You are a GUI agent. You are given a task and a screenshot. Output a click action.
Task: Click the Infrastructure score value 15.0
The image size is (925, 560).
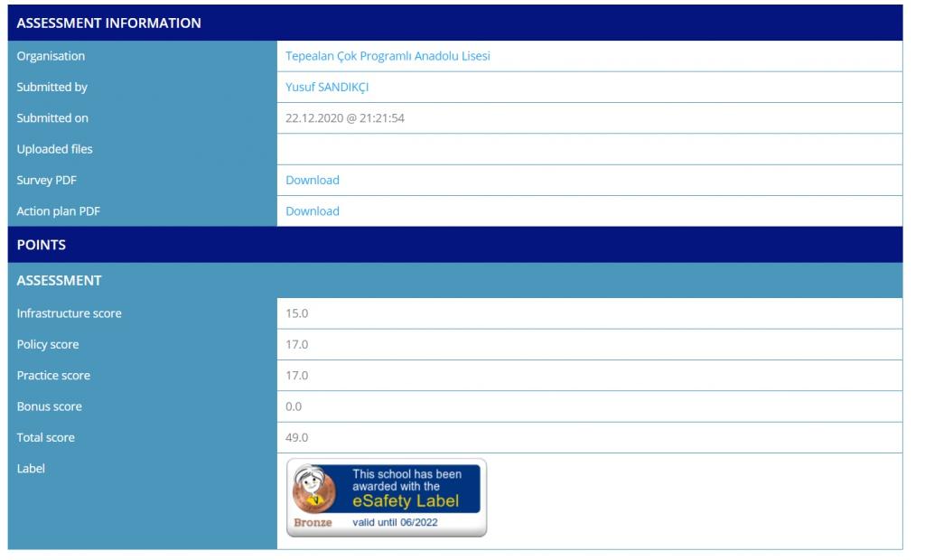pos(297,314)
